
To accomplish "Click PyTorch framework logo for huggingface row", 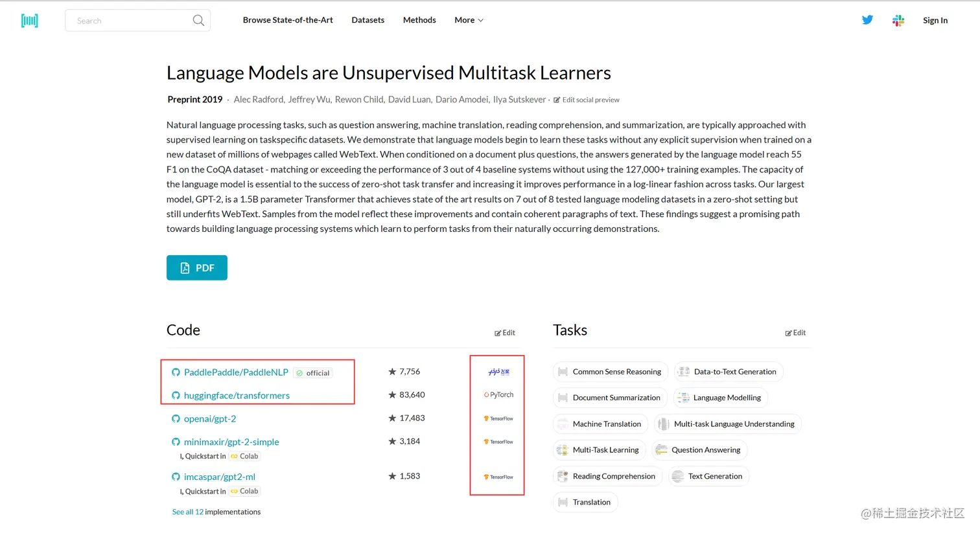I will (498, 395).
